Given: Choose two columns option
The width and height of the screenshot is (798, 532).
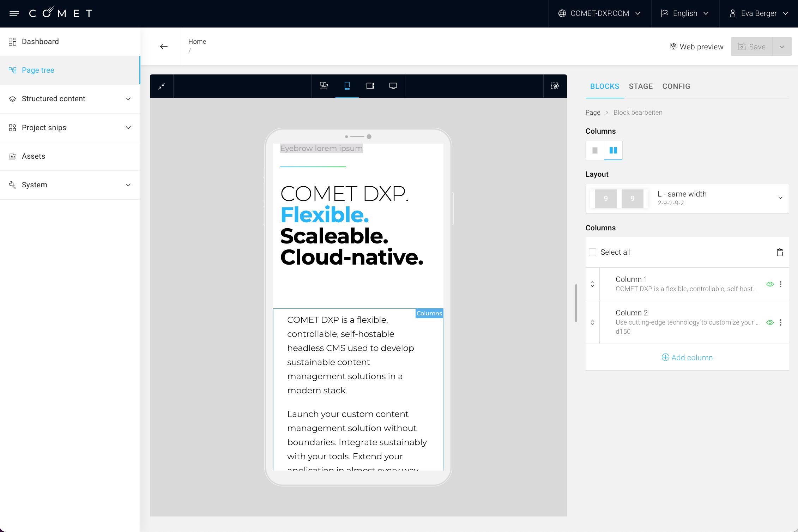Looking at the screenshot, I should (613, 150).
